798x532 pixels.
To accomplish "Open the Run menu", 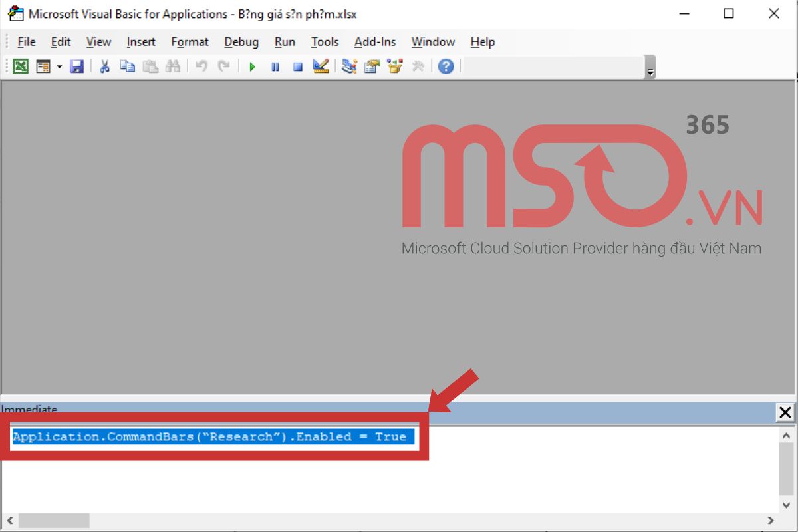I will point(285,41).
